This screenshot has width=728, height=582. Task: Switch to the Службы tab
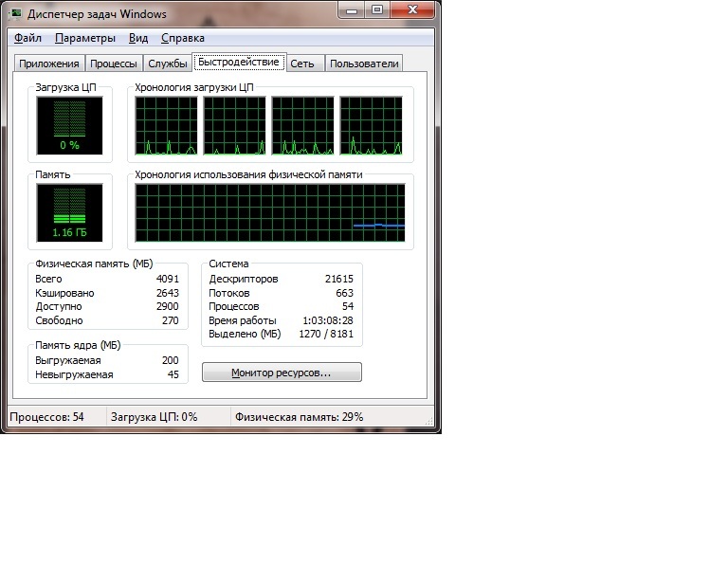[167, 64]
